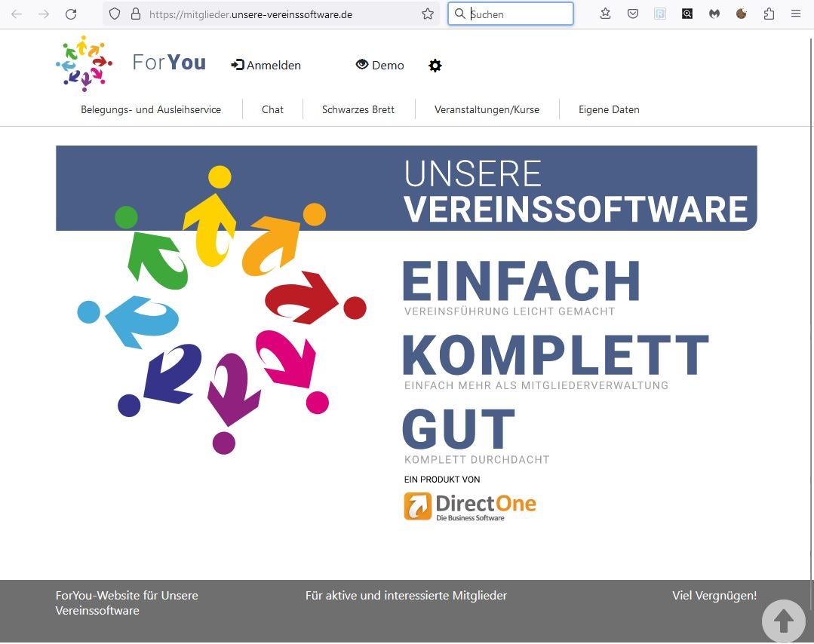Screen dimensions: 814x644
Task: Save page to Pocket icon
Action: (x=633, y=14)
